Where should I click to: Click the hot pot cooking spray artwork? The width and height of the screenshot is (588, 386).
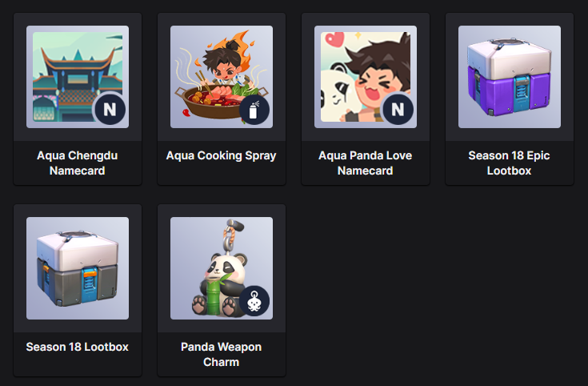point(222,77)
